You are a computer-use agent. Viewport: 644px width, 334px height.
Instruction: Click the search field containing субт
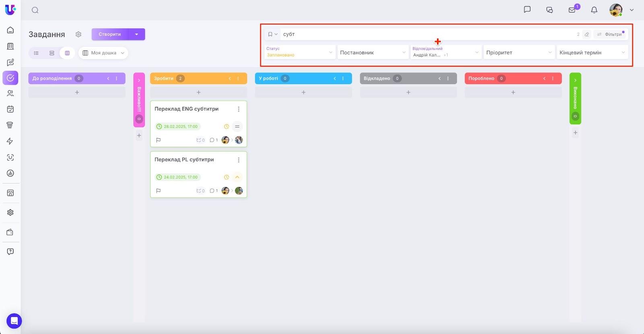427,34
